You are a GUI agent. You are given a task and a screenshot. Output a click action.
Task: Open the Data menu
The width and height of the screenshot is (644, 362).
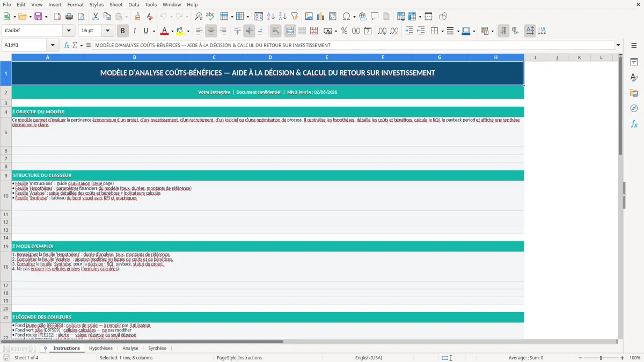pos(134,4)
